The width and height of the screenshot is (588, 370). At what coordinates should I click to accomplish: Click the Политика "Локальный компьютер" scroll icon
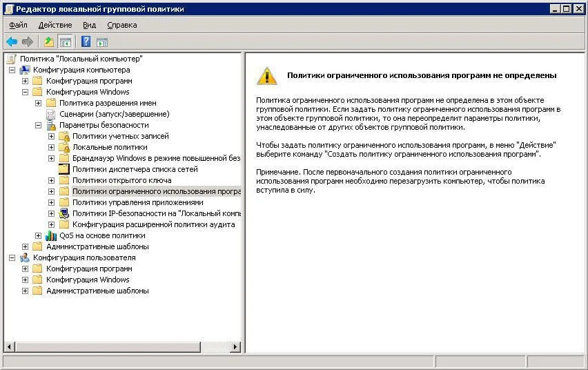tap(12, 59)
